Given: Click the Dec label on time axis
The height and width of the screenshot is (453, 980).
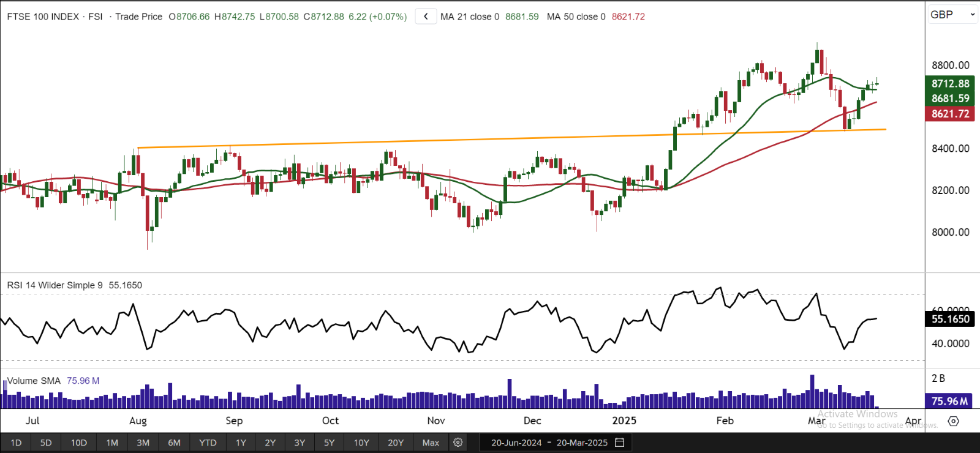Looking at the screenshot, I should (532, 421).
